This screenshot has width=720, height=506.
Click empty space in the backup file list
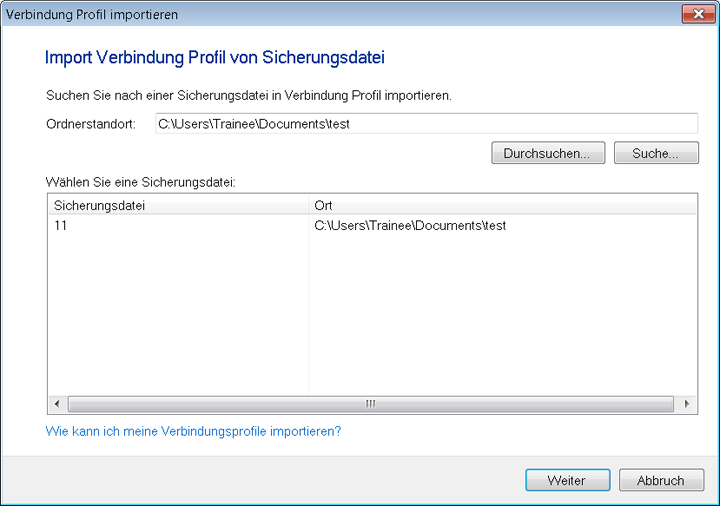click(400, 320)
